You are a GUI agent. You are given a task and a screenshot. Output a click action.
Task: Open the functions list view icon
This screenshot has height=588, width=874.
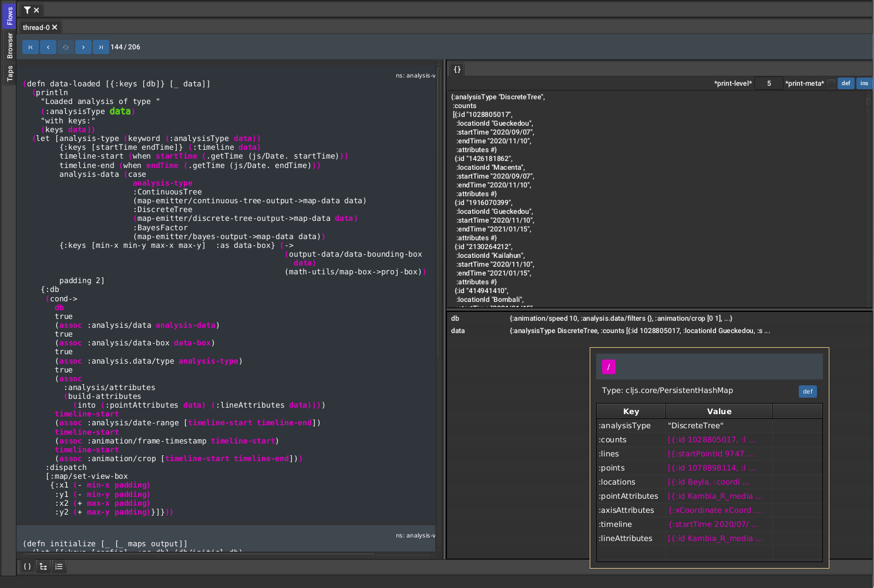59,566
